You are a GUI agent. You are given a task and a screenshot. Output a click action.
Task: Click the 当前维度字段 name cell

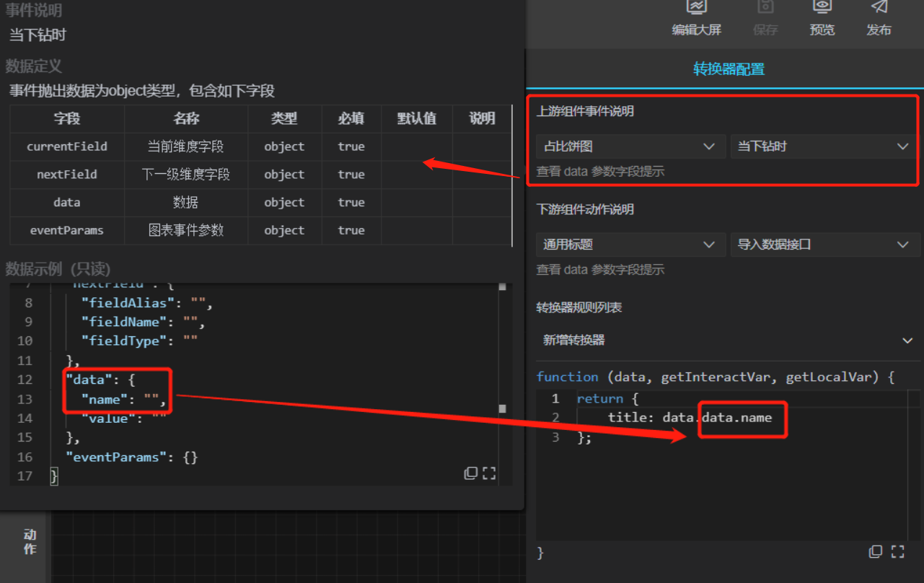pyautogui.click(x=186, y=146)
